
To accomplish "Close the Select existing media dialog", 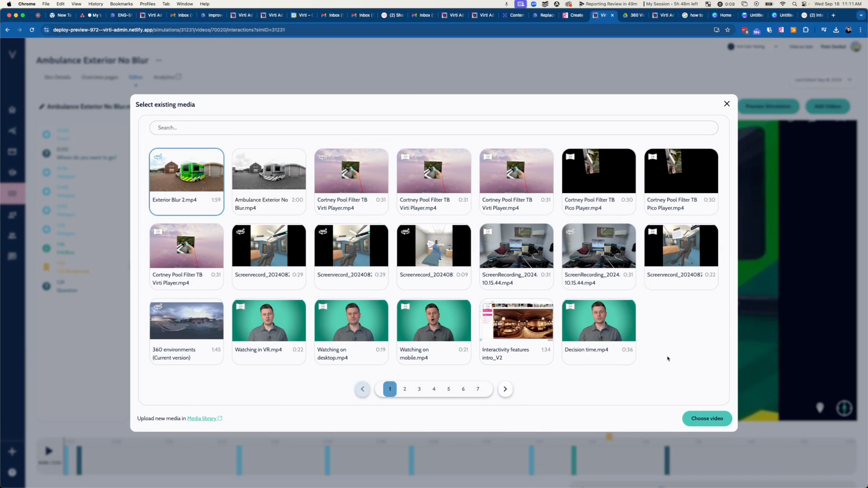I will (x=726, y=104).
